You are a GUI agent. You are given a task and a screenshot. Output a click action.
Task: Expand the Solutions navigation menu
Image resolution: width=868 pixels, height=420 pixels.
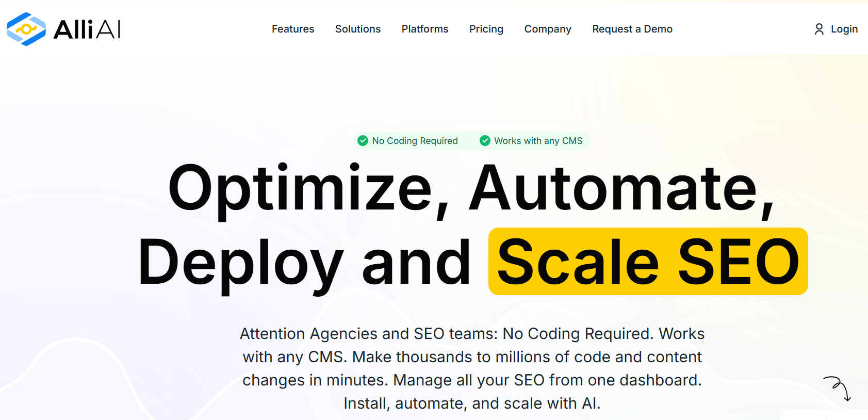(x=358, y=29)
